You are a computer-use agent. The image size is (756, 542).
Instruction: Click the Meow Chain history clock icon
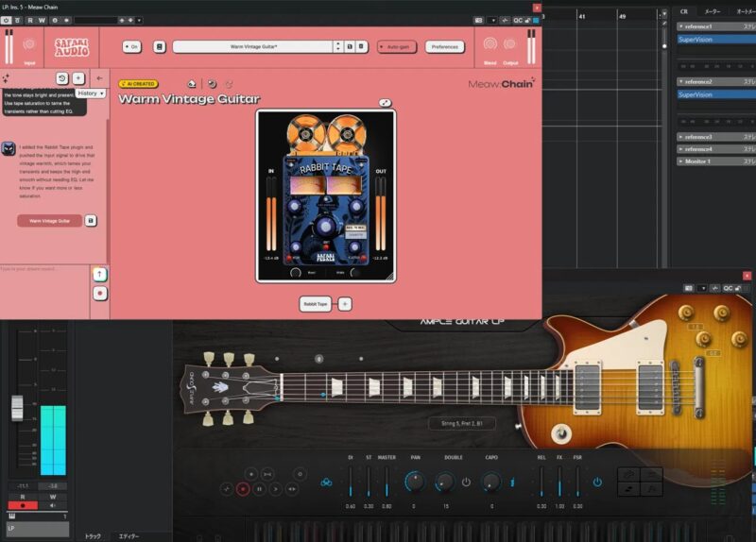[62, 78]
